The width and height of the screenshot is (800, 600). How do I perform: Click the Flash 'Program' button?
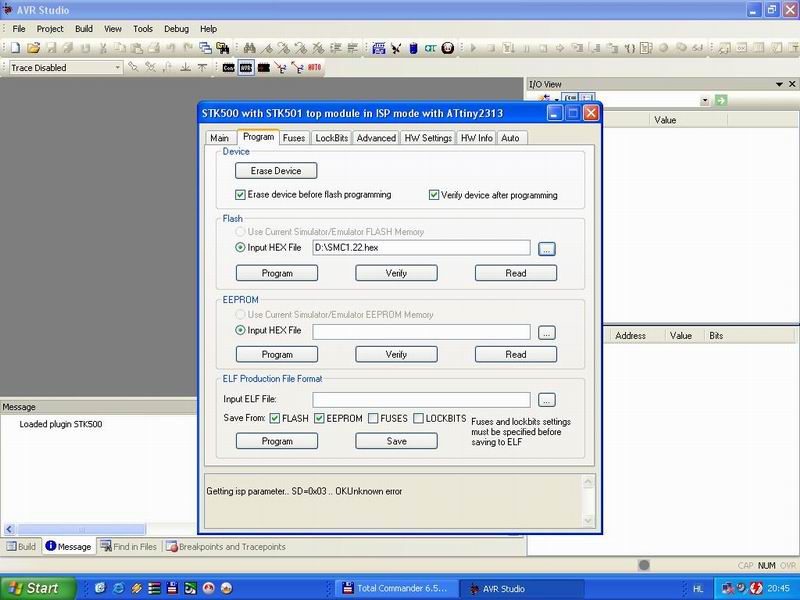[x=277, y=273]
